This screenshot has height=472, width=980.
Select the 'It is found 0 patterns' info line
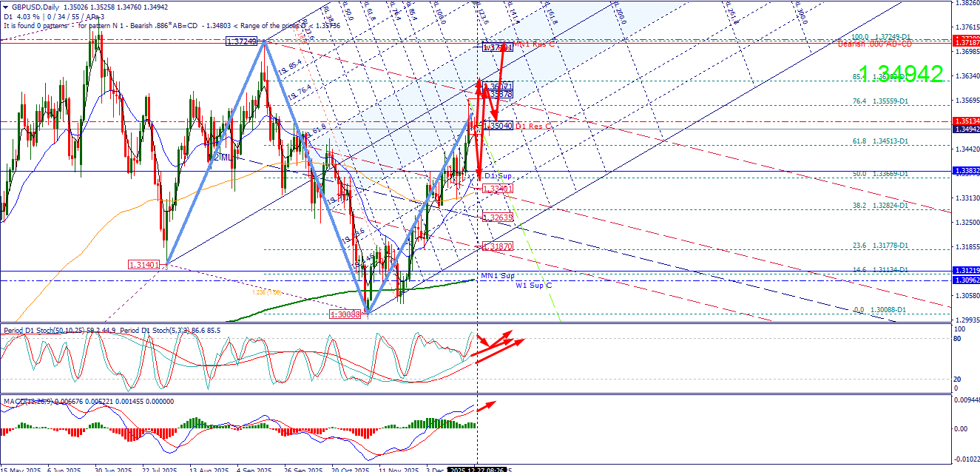(x=172, y=25)
